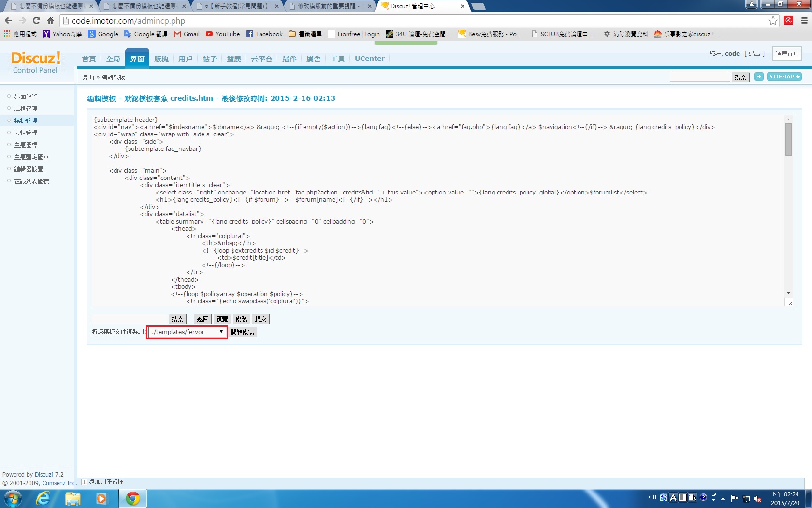Open the Facebook bookmark

264,34
